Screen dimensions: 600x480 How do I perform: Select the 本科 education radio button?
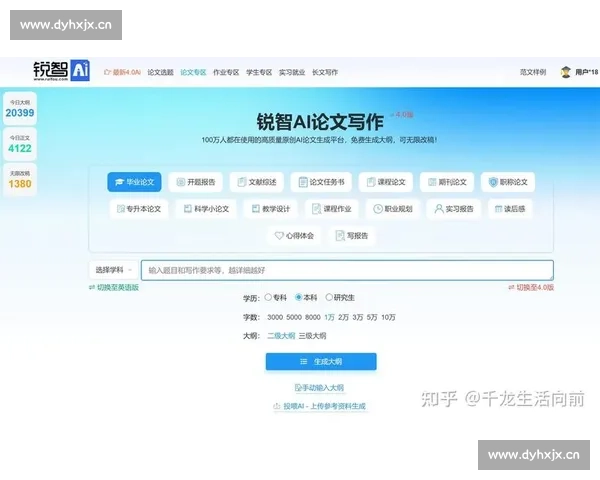coord(298,298)
